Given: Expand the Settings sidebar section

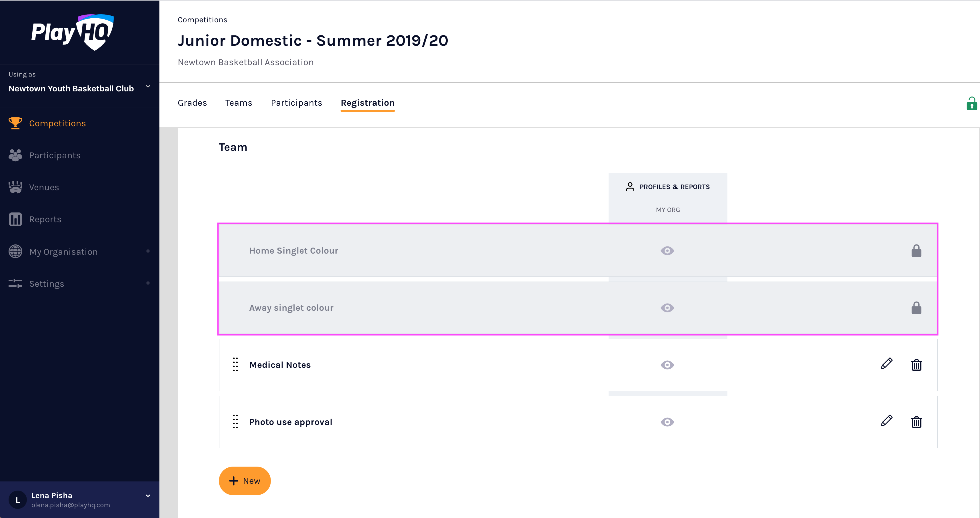Looking at the screenshot, I should point(148,283).
